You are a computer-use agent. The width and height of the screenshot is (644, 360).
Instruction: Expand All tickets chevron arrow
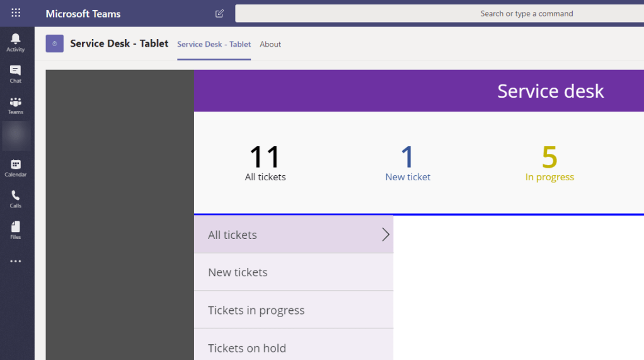click(x=386, y=235)
